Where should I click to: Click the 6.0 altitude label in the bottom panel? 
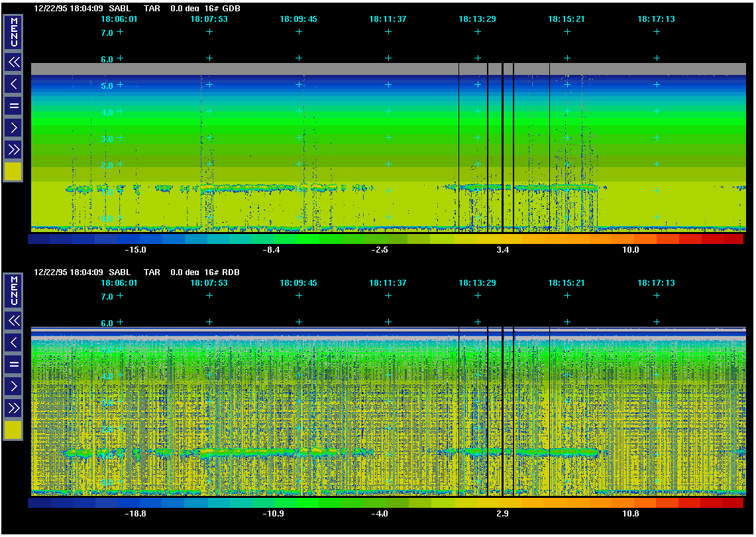107,323
